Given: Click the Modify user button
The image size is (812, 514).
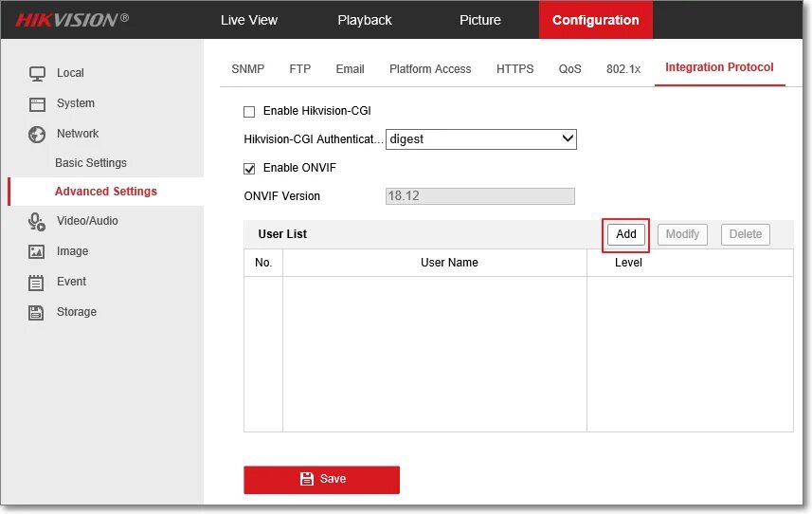Looking at the screenshot, I should 682,234.
